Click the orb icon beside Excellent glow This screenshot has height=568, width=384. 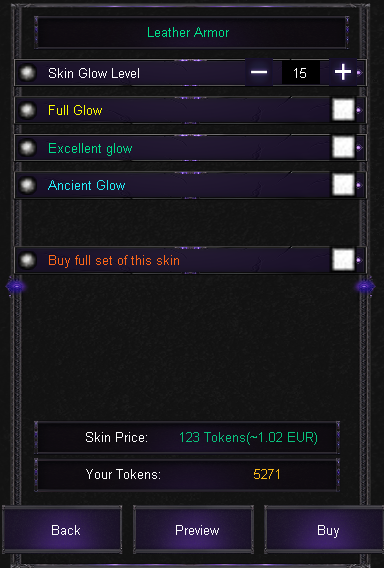[27, 148]
